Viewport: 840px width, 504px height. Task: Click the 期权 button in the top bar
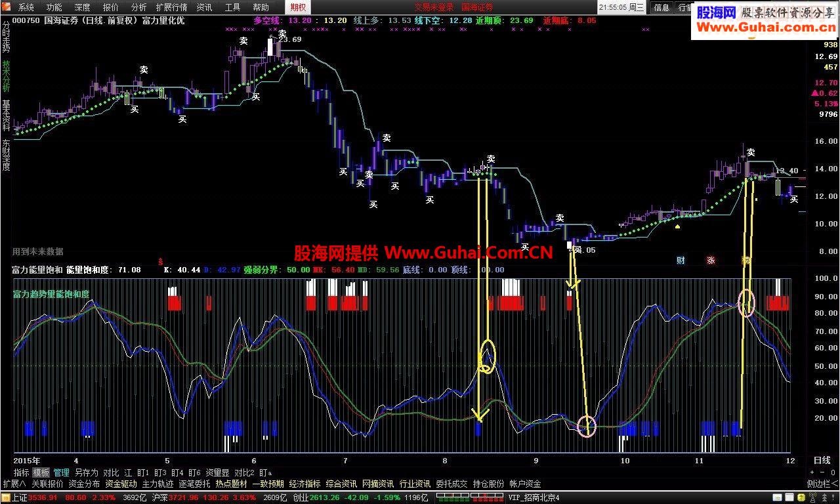[x=298, y=7]
